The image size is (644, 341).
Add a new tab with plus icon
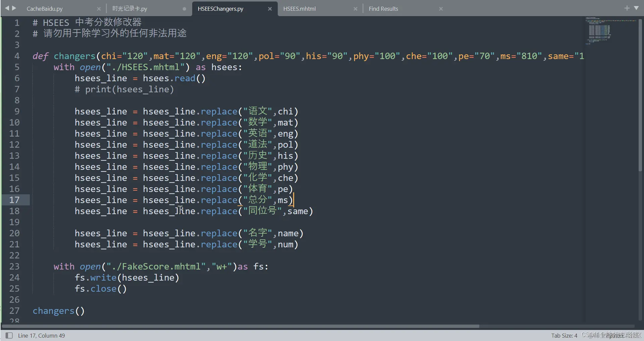click(x=627, y=8)
